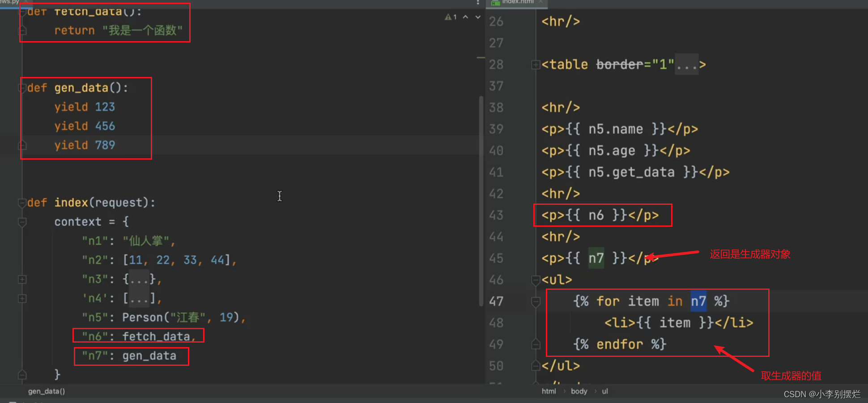Click the '<hr/>' tag on line 26

[561, 21]
